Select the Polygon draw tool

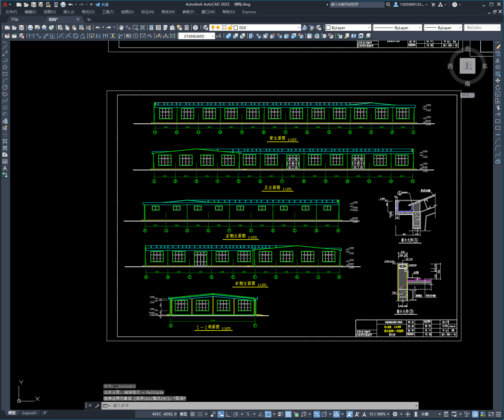pos(5,67)
